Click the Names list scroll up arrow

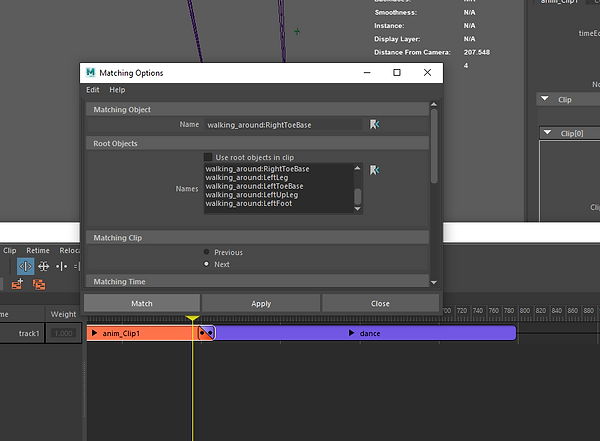[x=357, y=168]
